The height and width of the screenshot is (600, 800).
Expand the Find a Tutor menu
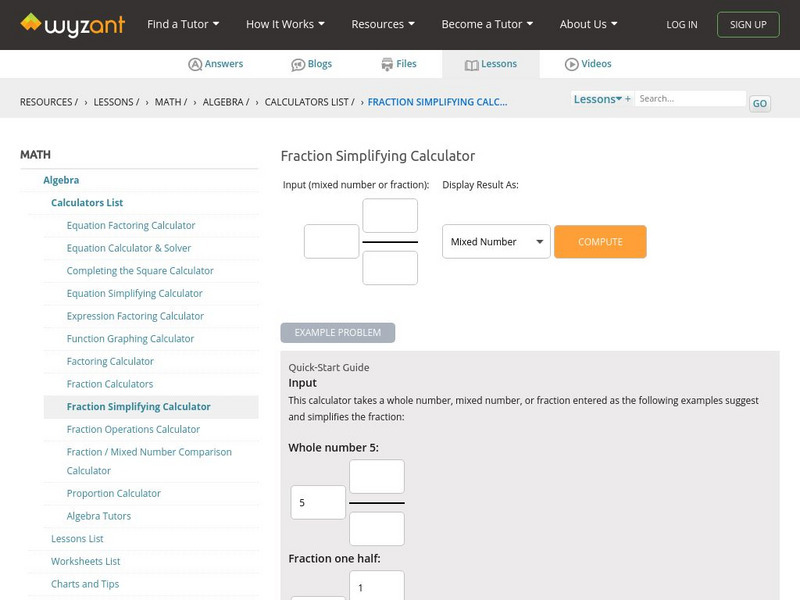coord(183,24)
